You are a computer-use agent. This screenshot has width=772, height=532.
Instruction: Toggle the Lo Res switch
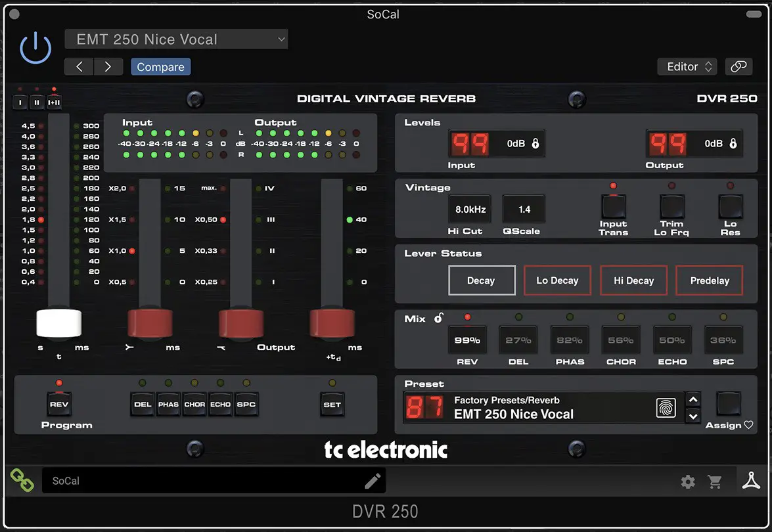tap(730, 207)
